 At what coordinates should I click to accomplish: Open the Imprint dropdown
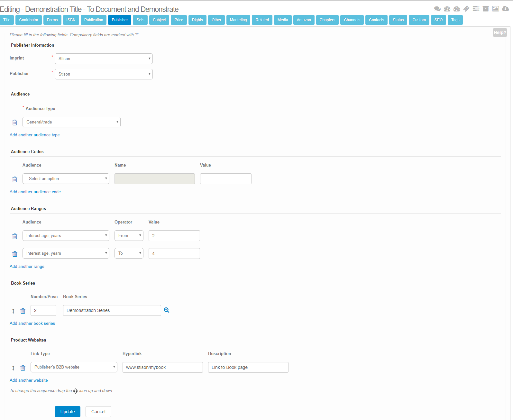pyautogui.click(x=104, y=59)
